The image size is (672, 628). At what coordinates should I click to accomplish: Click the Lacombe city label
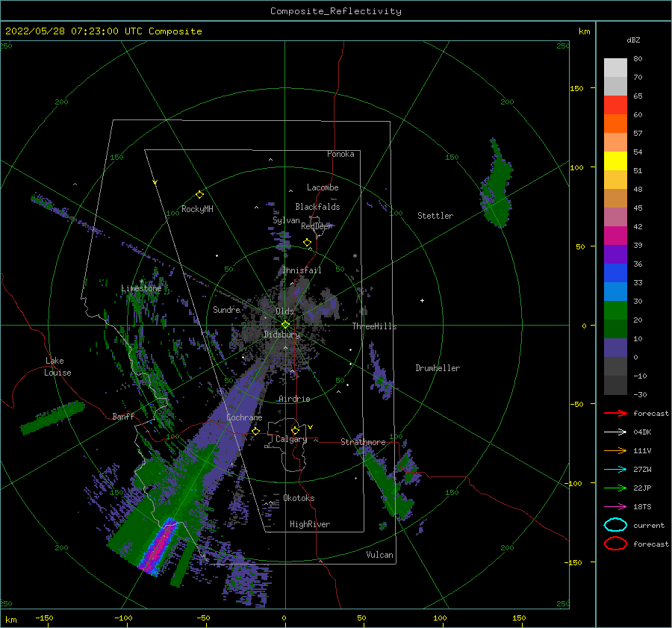coord(323,187)
